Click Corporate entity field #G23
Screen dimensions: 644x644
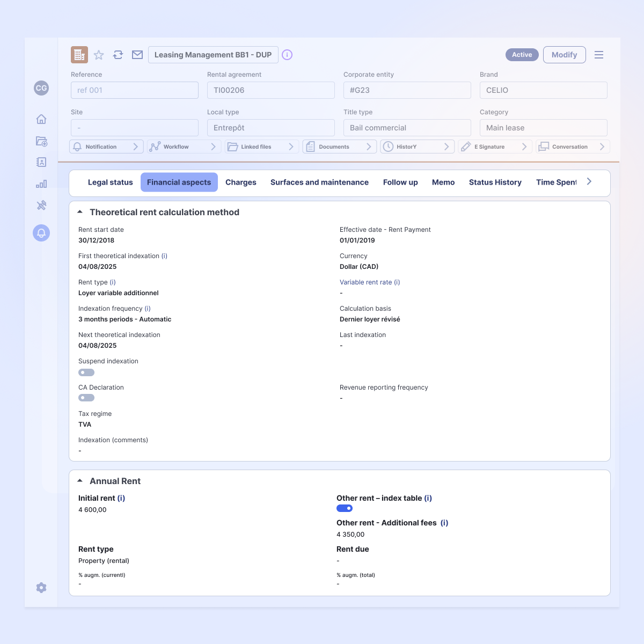407,90
